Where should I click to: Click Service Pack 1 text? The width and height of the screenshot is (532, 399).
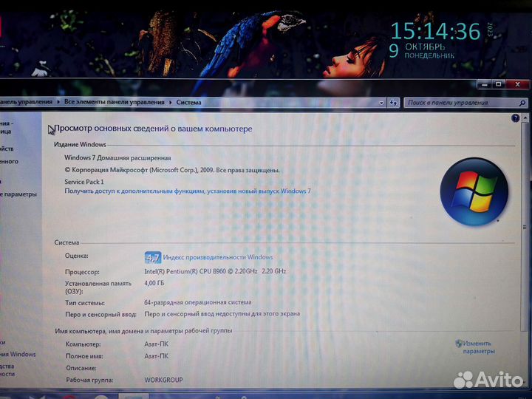84,182
